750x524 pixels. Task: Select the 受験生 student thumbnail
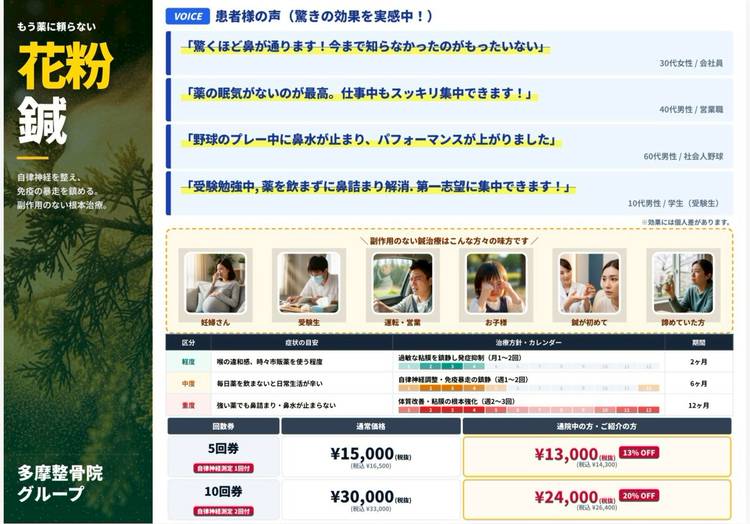tap(308, 282)
